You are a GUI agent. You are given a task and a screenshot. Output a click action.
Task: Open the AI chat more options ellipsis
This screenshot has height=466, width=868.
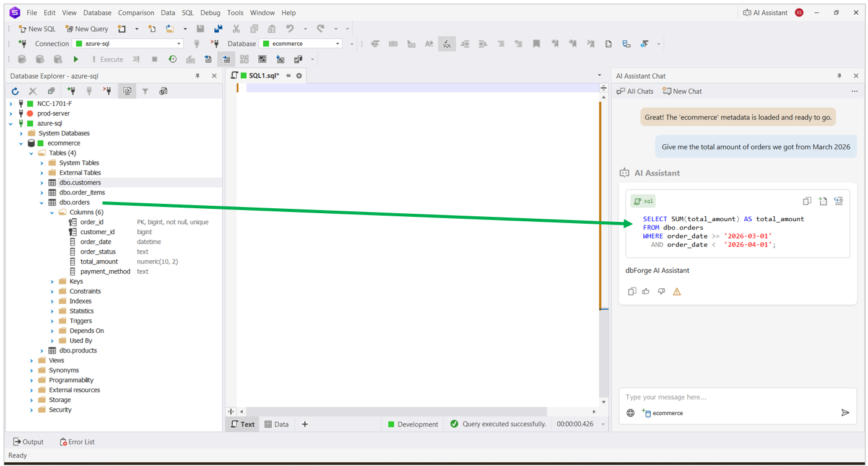[x=854, y=91]
